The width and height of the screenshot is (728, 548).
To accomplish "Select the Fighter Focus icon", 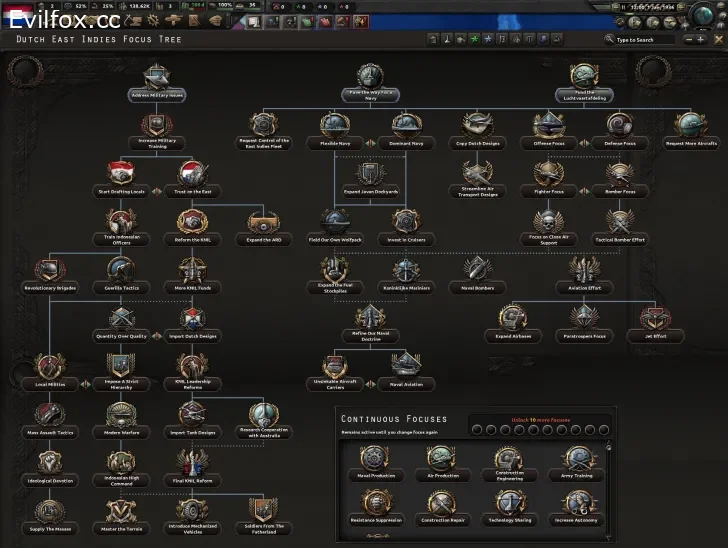I will pyautogui.click(x=549, y=175).
